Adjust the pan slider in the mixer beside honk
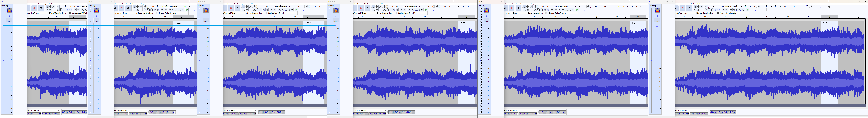Viewport: 868px width, 118px height. (x=206, y=16)
